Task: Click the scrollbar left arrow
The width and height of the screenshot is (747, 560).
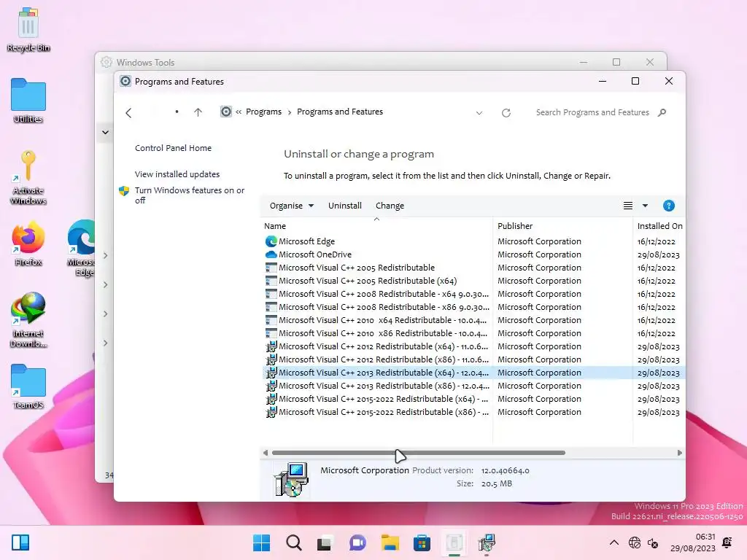Action: [x=266, y=453]
